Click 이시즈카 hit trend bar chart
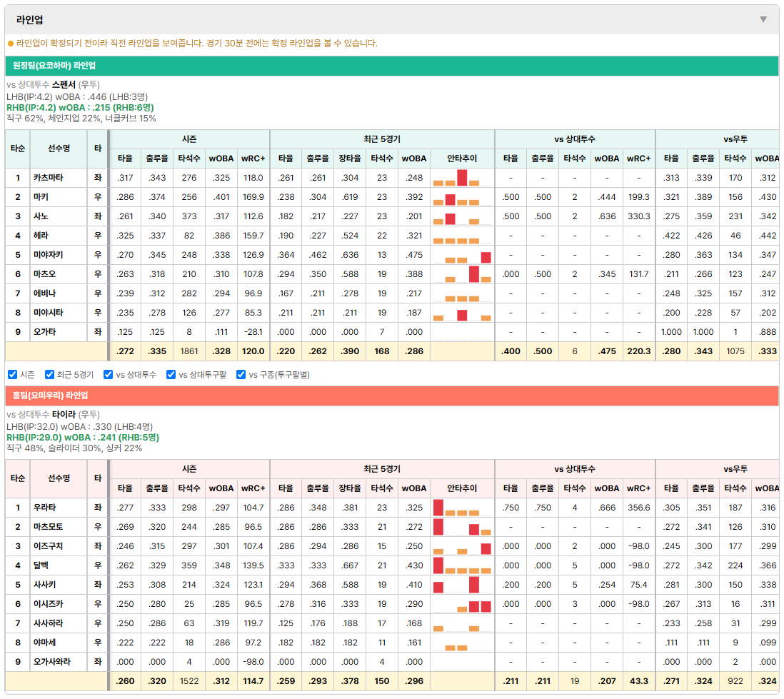 [462, 604]
